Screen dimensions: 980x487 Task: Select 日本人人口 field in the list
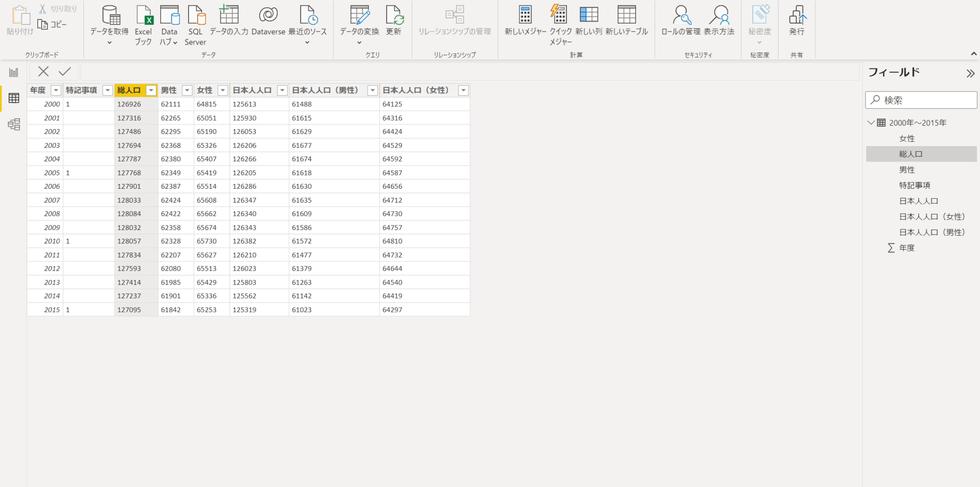(918, 201)
